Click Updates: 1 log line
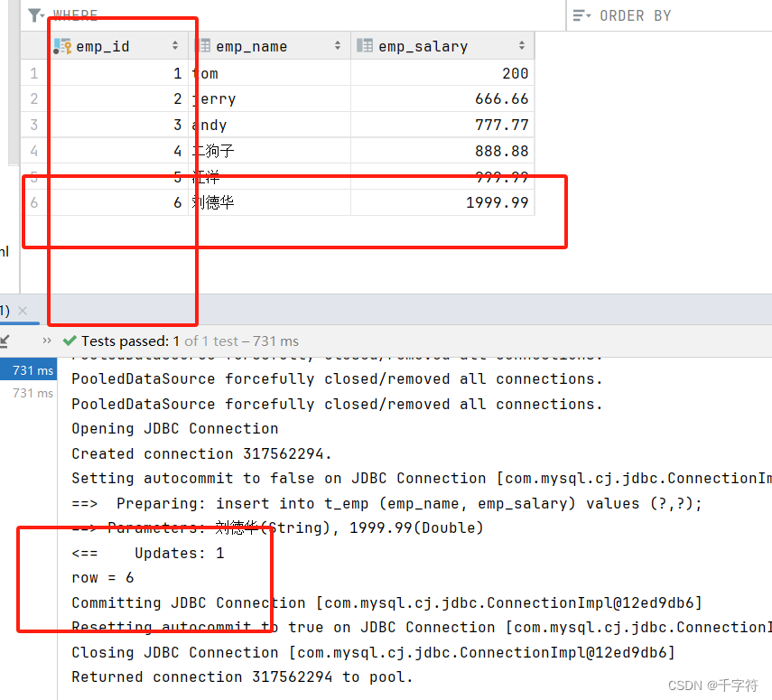772x700 pixels. (x=148, y=553)
